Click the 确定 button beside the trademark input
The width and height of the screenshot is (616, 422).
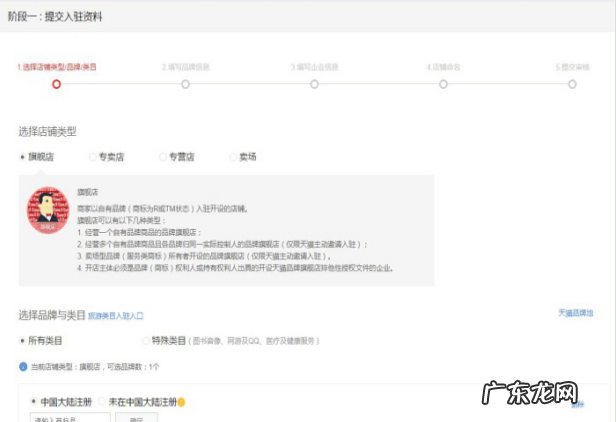pos(136,417)
